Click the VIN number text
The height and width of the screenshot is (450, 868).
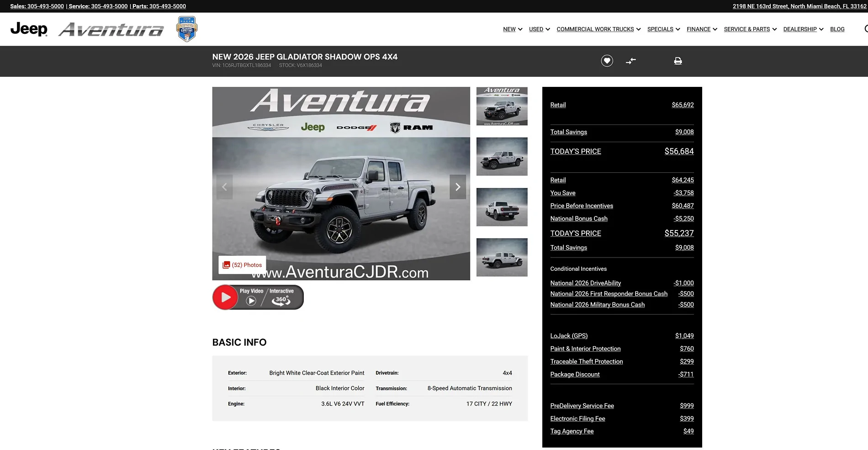click(x=241, y=65)
